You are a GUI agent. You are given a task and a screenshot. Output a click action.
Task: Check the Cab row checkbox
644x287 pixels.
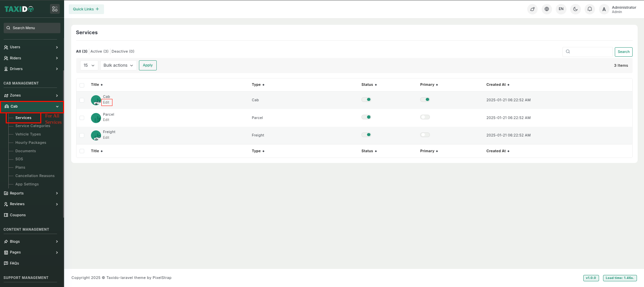click(x=82, y=100)
